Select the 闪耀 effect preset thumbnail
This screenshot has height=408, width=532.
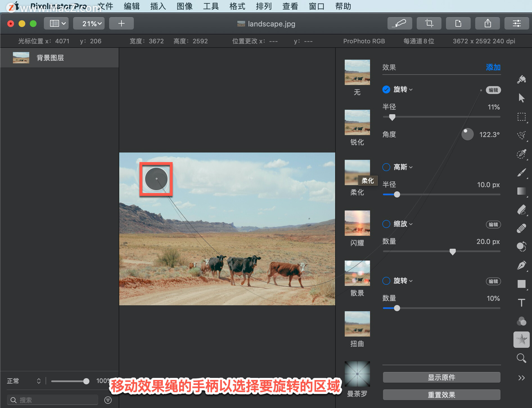[x=357, y=223]
